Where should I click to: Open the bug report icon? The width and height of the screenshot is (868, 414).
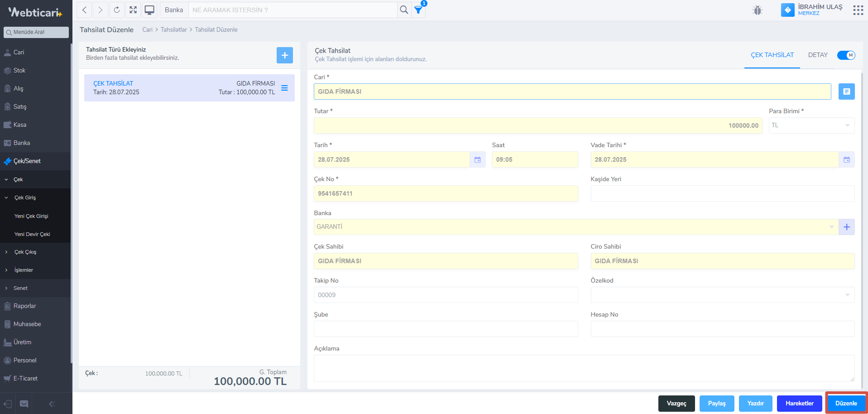click(x=758, y=10)
